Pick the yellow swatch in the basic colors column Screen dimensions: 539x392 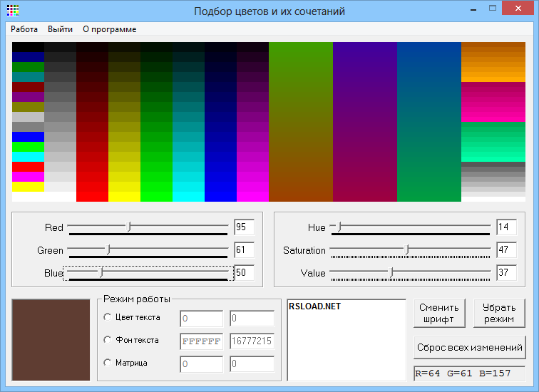29,187
